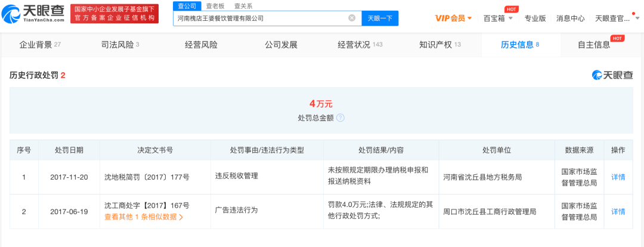644x247 pixels.
Task: Open the VIP会员 dropdown menu
Action: click(453, 18)
